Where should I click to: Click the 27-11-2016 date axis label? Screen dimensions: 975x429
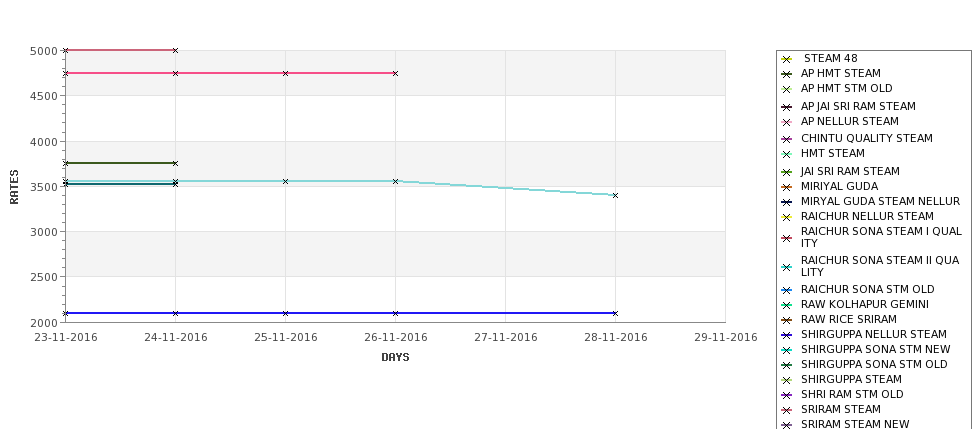[x=506, y=338]
